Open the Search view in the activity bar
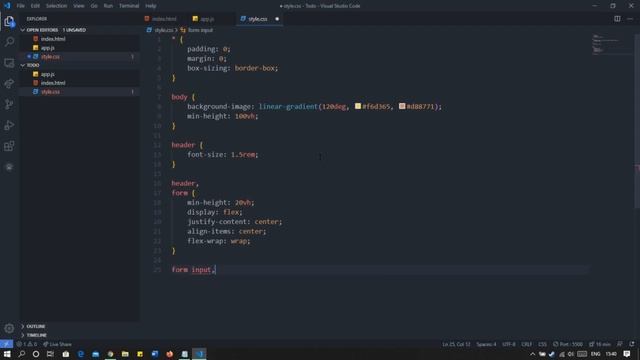The height and width of the screenshot is (360, 640). [9, 42]
